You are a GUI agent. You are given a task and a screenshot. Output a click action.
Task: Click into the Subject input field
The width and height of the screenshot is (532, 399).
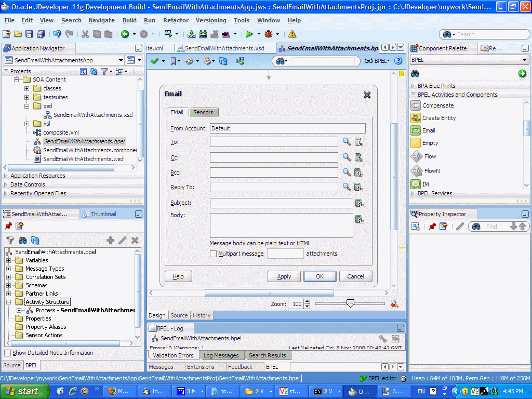(281, 203)
